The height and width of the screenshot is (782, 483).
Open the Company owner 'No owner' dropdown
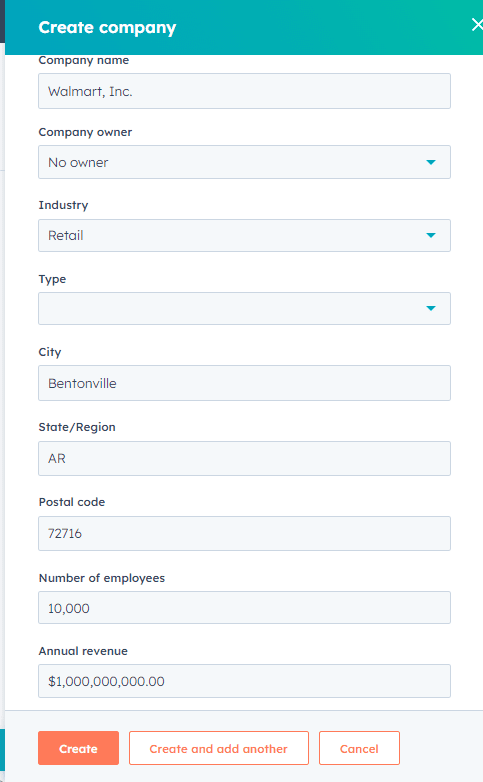[244, 162]
